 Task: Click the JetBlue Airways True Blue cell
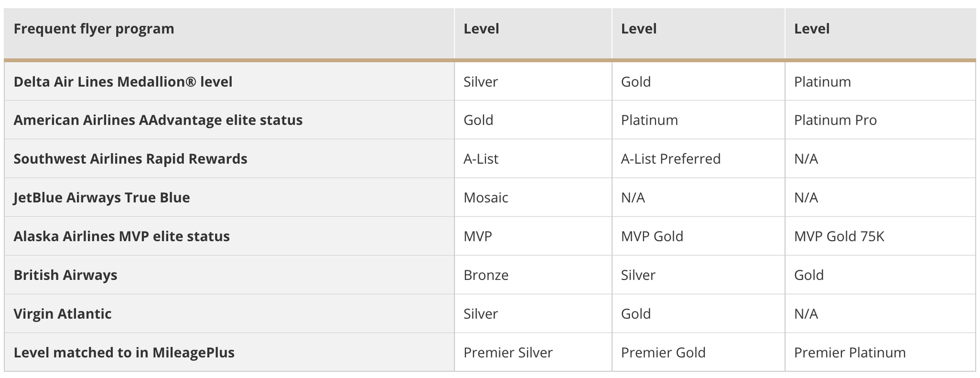click(x=101, y=197)
